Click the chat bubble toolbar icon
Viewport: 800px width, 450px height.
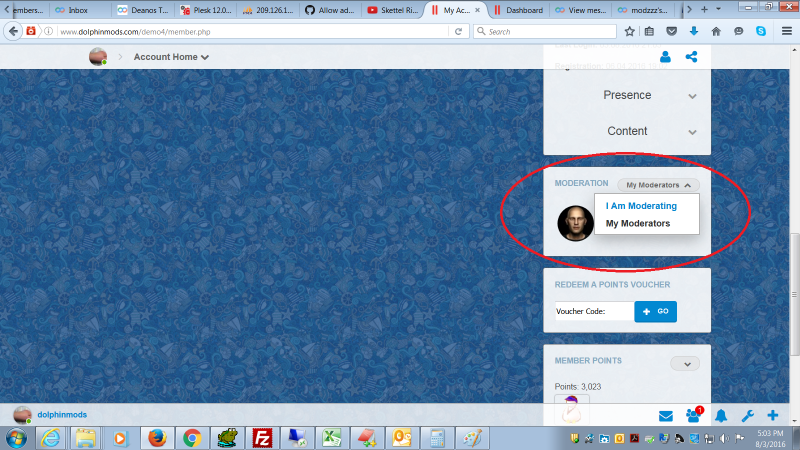click(x=738, y=32)
